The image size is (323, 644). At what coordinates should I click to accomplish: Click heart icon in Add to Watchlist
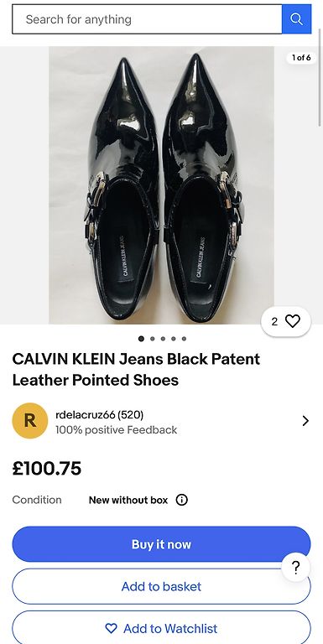pos(111,628)
